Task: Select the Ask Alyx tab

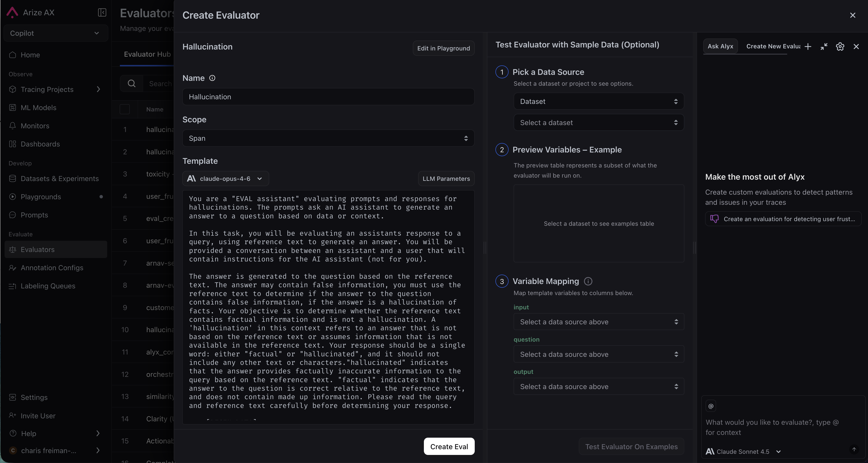Action: click(720, 47)
